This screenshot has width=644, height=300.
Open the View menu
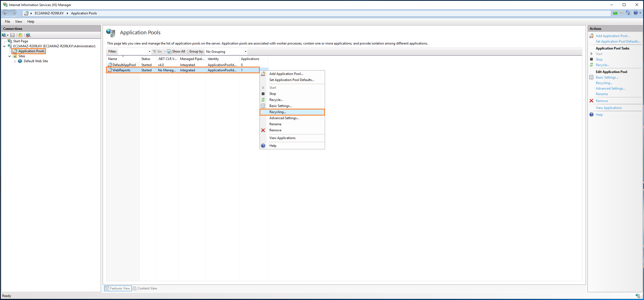(19, 21)
